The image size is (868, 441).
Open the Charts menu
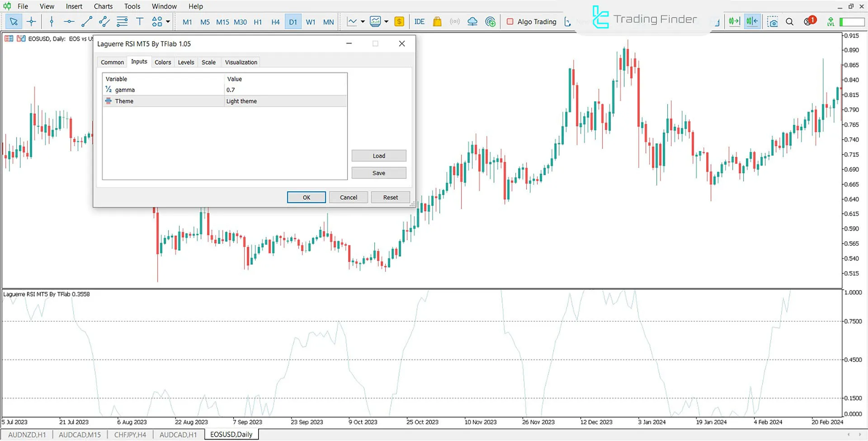click(x=103, y=6)
